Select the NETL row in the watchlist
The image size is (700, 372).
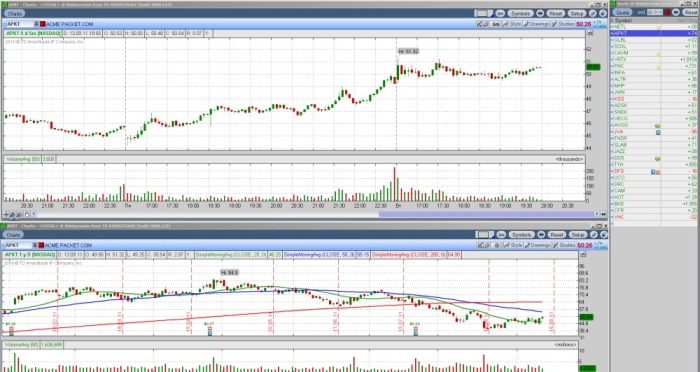[x=655, y=27]
